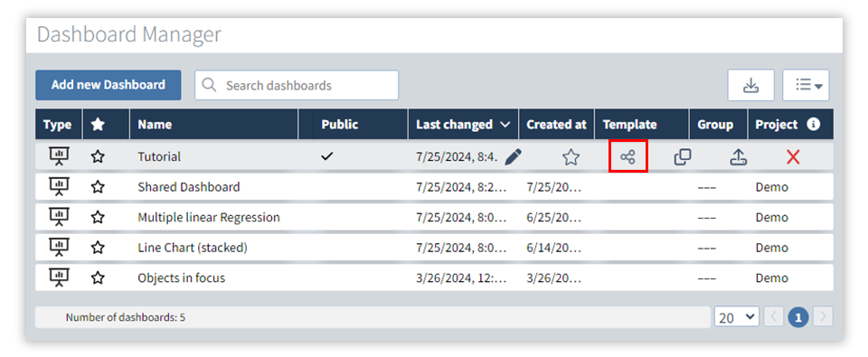Delete the Tutorial dashboard with red X

click(x=793, y=157)
